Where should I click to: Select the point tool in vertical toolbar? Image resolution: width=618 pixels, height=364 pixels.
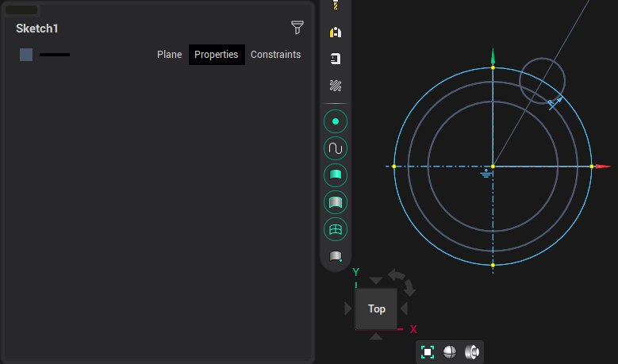[336, 121]
